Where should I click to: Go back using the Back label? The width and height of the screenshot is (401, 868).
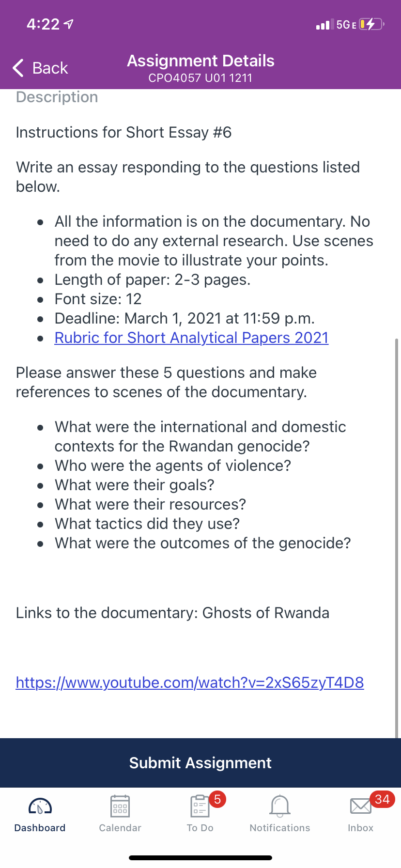50,68
